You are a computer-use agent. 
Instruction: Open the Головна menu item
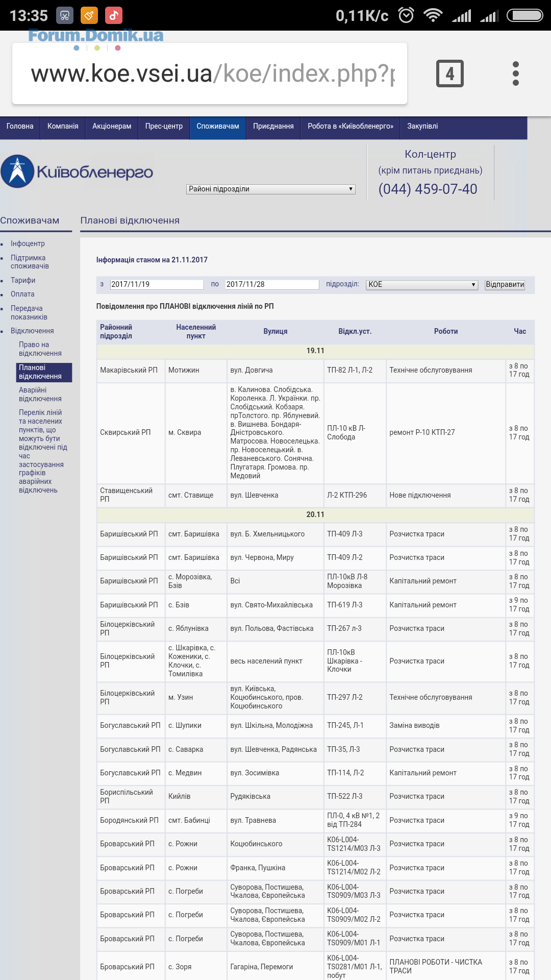click(20, 128)
